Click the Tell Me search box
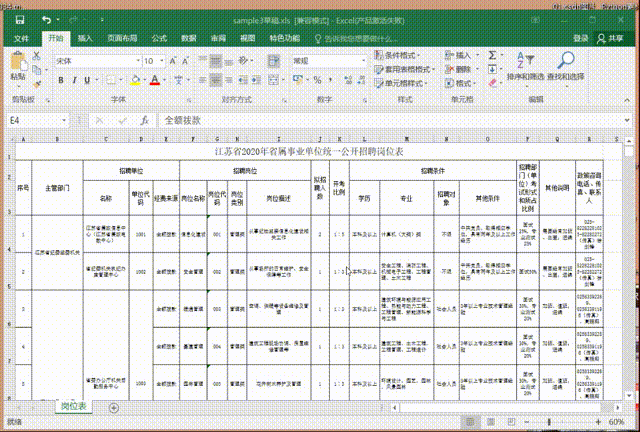 pos(356,39)
